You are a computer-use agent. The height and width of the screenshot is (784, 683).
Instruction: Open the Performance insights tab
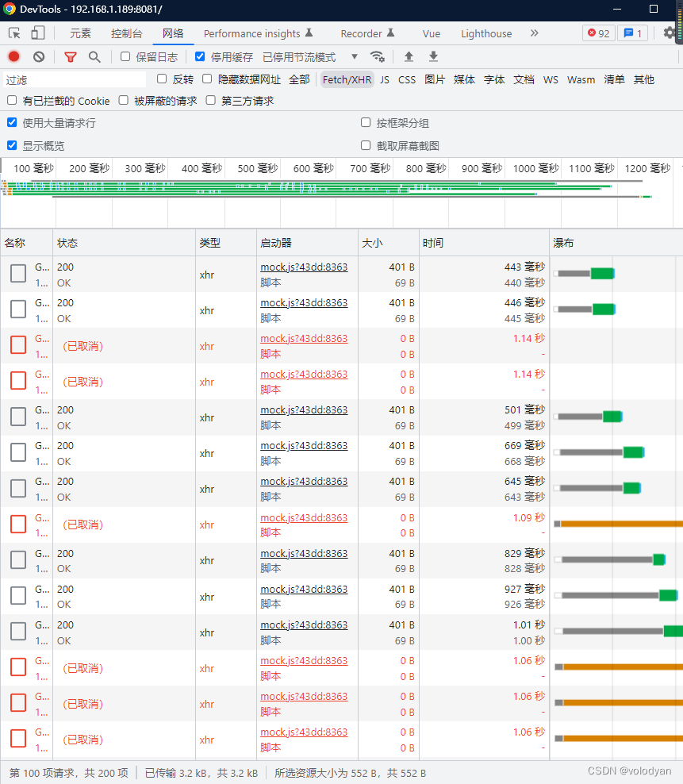pos(258,33)
